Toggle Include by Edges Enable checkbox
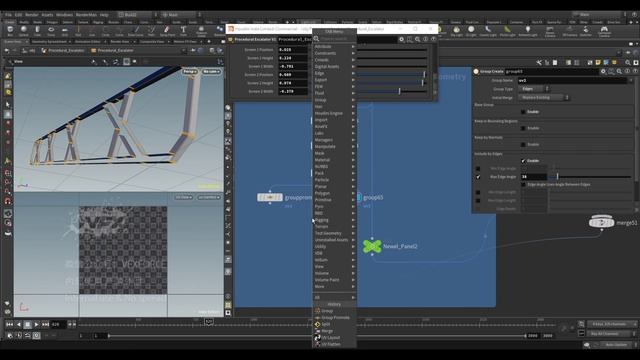 [x=523, y=160]
